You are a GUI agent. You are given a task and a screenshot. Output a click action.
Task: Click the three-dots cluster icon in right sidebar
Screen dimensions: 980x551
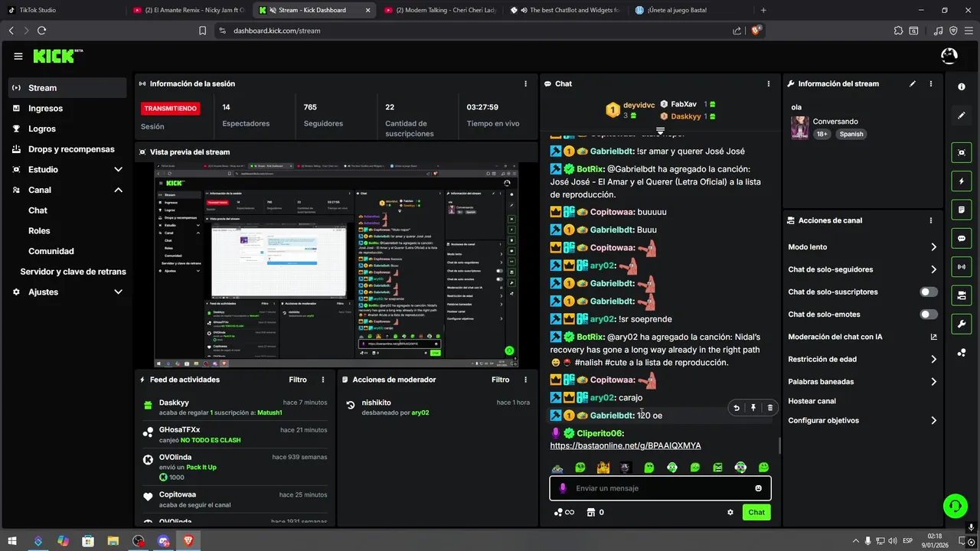(962, 352)
